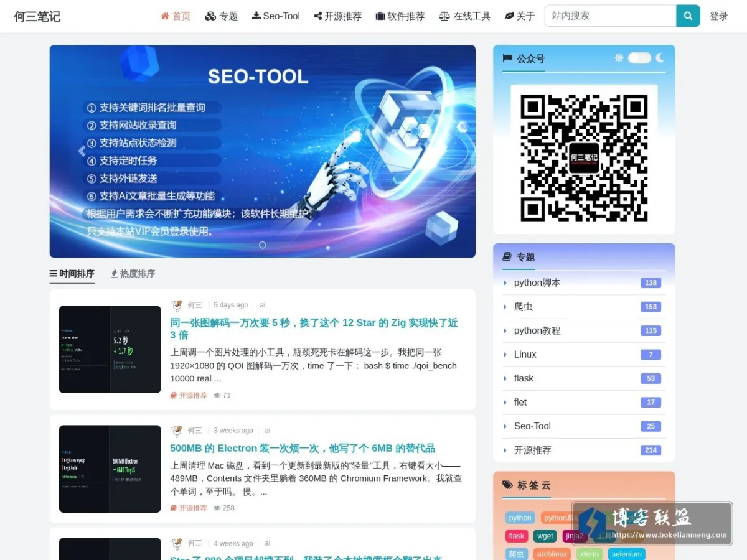The height and width of the screenshot is (560, 747).
Task: Click the arrow beside python脚本
Action: point(505,282)
